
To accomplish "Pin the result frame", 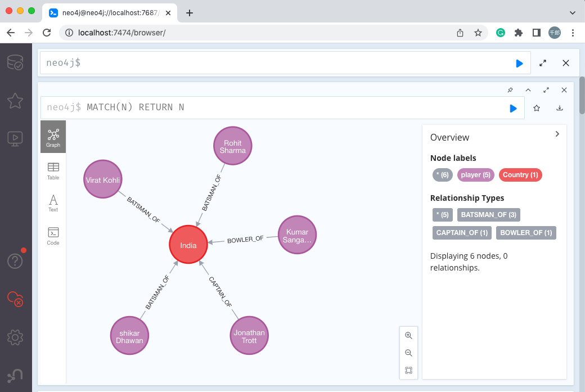I will point(510,90).
